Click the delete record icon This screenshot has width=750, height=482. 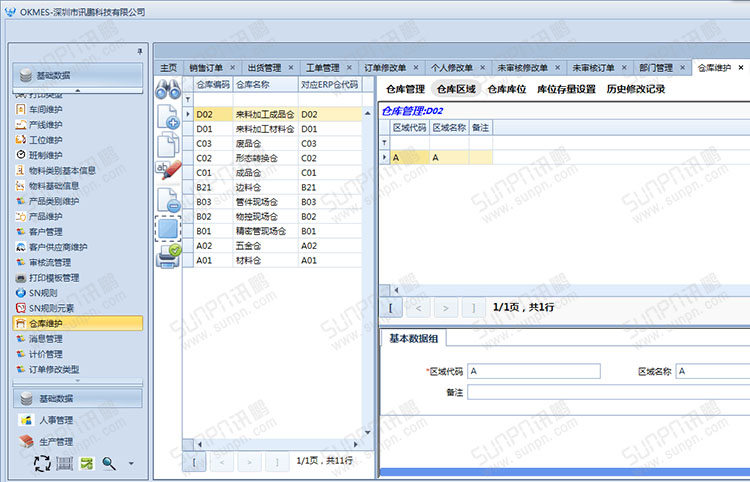167,199
